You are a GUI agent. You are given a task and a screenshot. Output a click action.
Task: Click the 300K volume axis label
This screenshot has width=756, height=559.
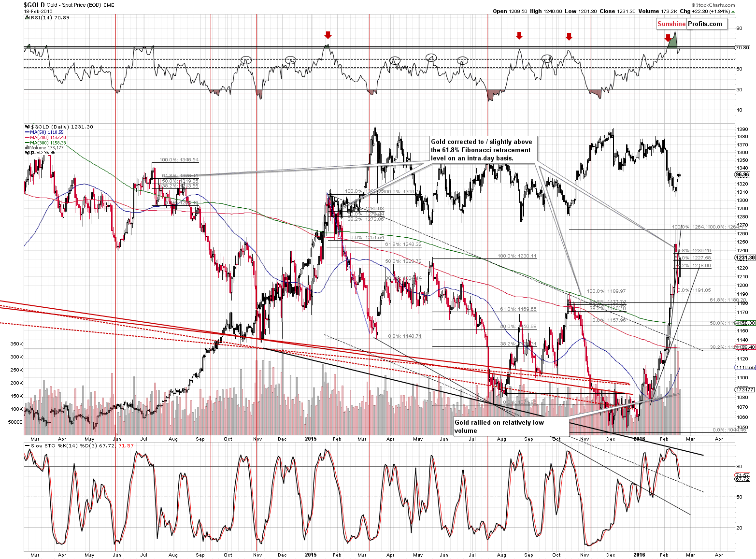pyautogui.click(x=17, y=357)
